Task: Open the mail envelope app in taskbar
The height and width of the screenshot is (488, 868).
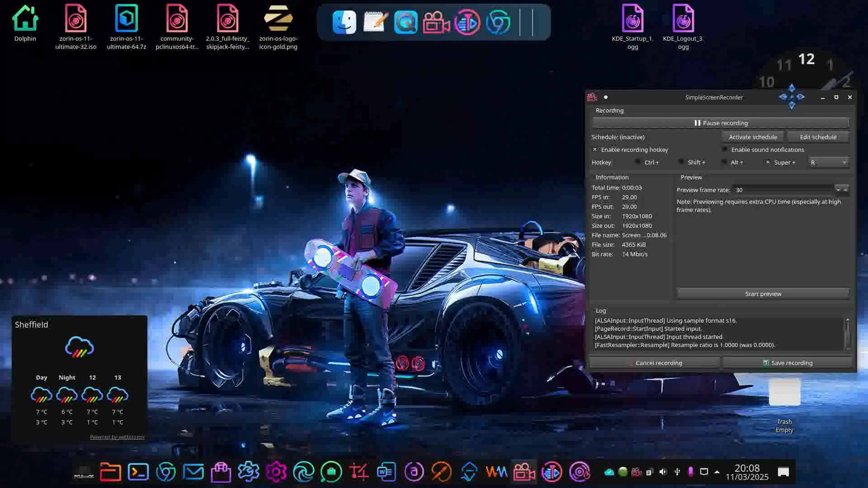Action: click(x=193, y=472)
